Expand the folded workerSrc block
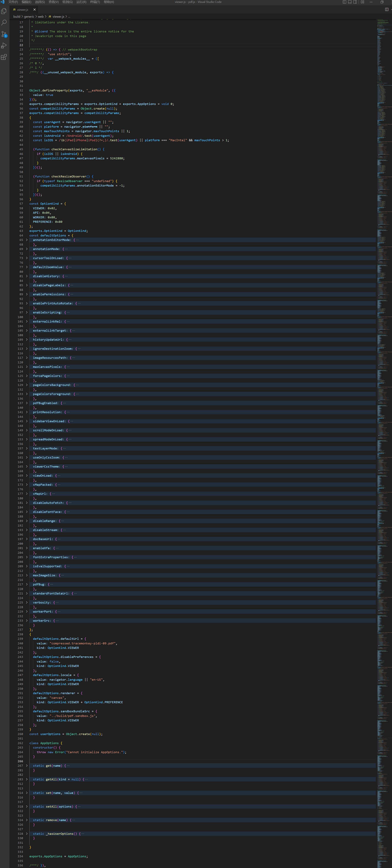 pyautogui.click(x=27, y=621)
